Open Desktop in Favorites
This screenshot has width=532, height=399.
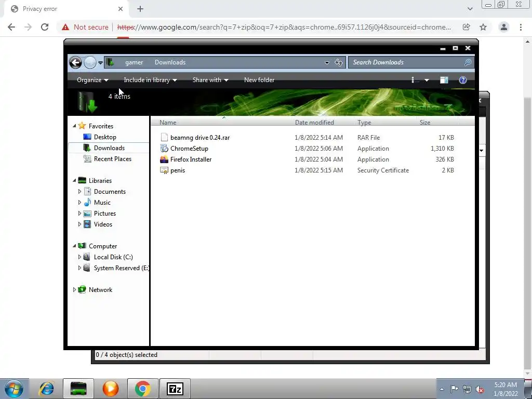105,137
